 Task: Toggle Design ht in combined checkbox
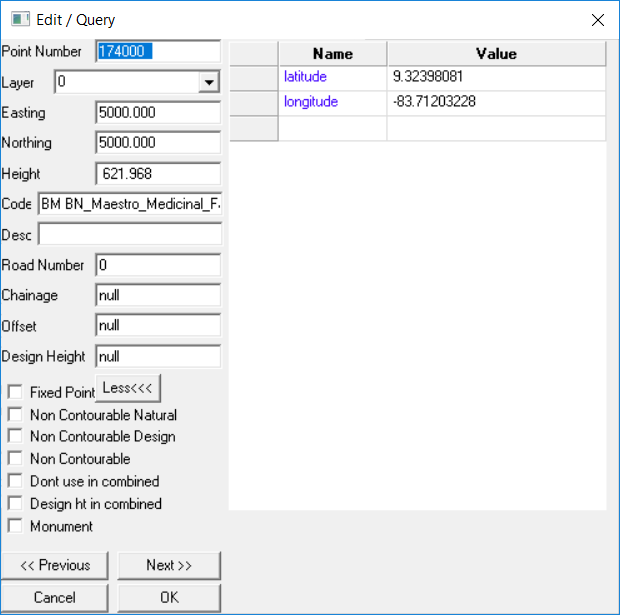pyautogui.click(x=15, y=504)
